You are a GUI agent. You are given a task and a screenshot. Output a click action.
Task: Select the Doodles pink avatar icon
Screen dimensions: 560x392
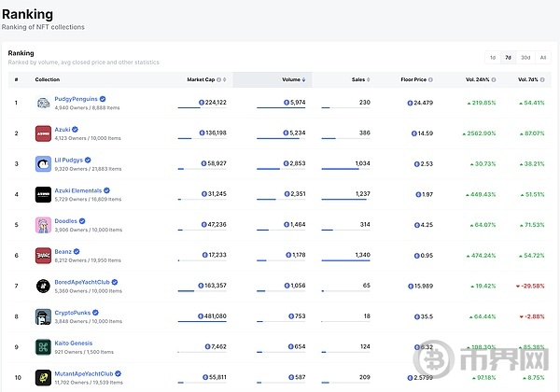click(x=43, y=225)
